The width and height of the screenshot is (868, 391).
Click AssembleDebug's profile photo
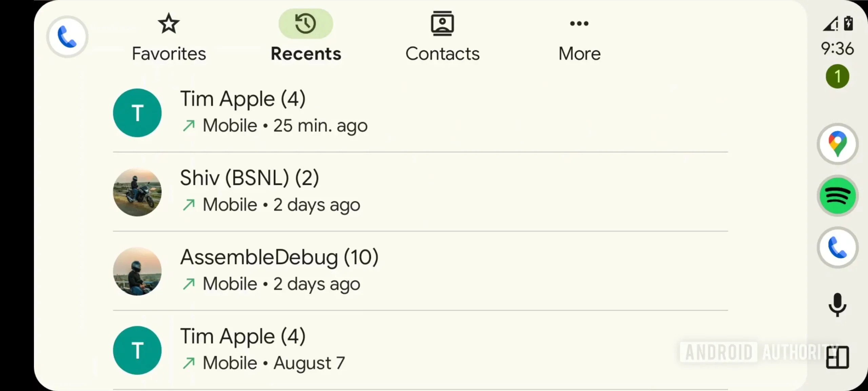click(137, 271)
